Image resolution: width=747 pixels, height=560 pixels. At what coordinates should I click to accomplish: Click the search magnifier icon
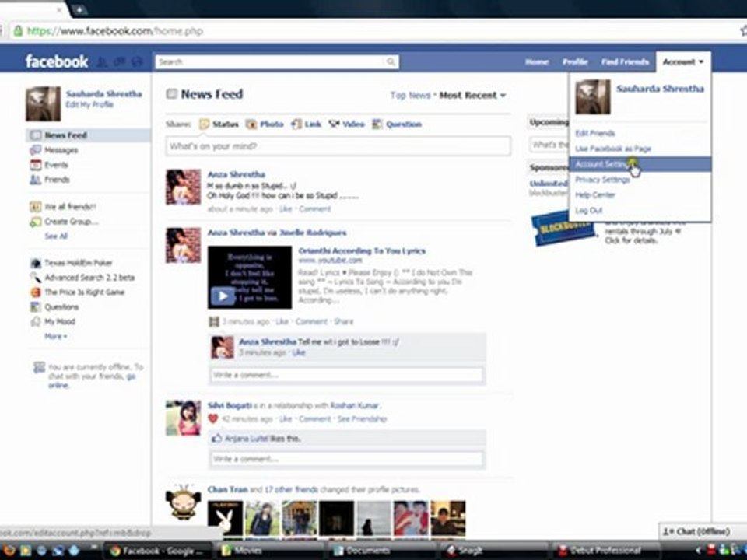390,62
